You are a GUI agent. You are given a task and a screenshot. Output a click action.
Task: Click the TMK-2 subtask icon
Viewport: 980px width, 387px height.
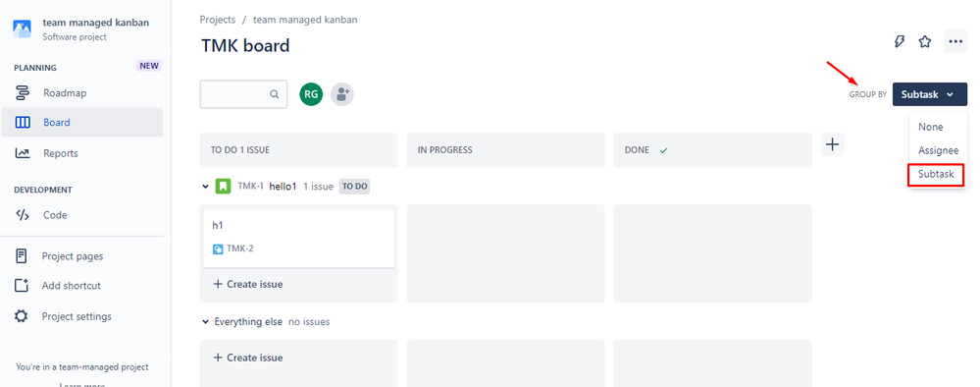point(218,249)
